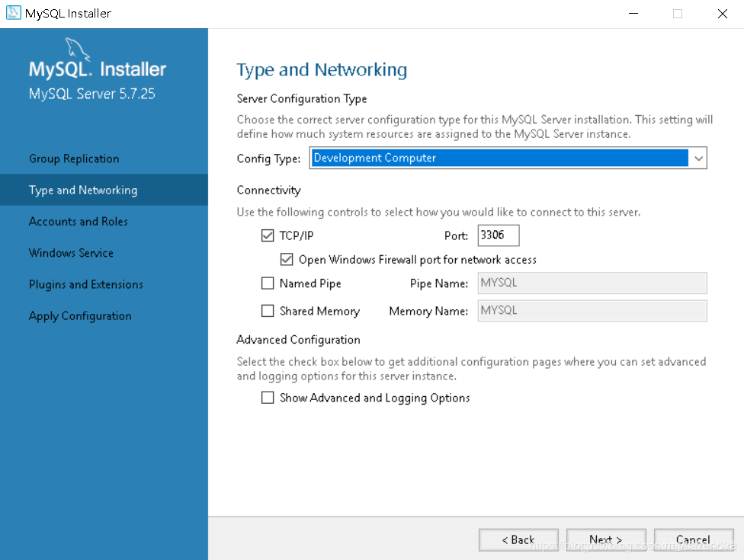Click the MySQL Server 5.7.25 text
Screen dimensions: 744x560
pos(92,94)
